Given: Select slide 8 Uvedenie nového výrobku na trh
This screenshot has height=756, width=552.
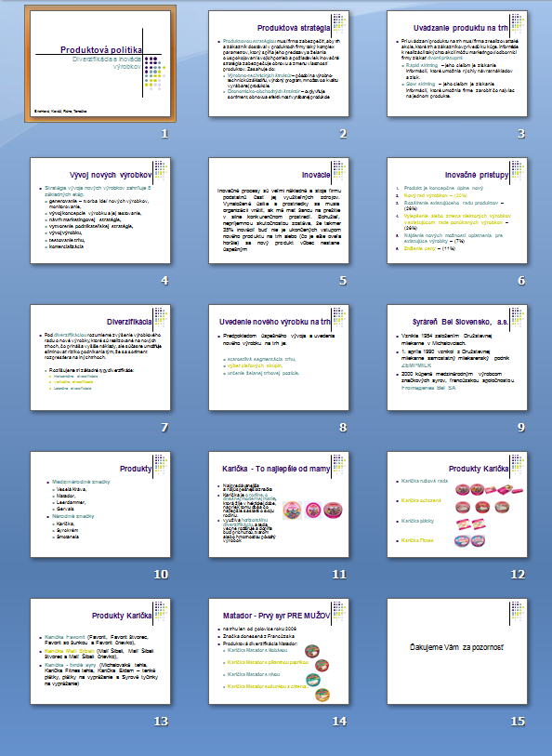Looking at the screenshot, I should pos(279,357).
